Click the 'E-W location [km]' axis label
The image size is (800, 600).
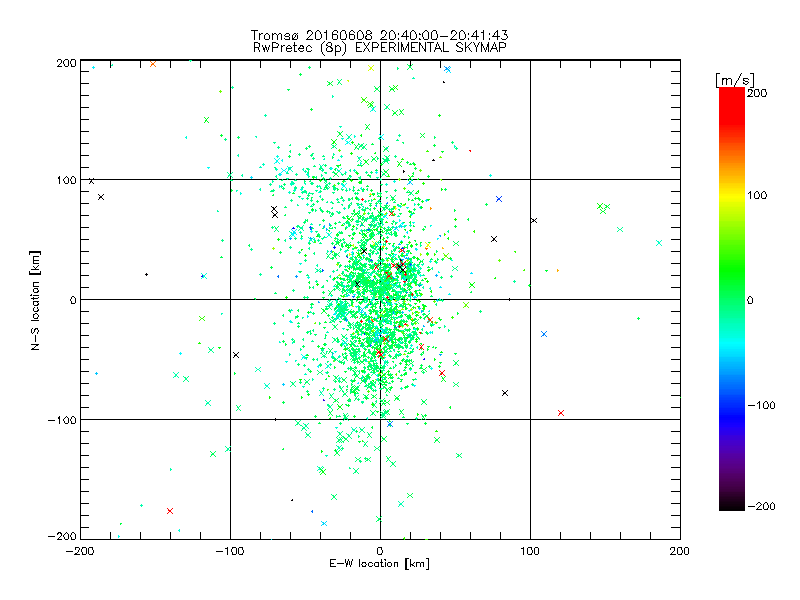point(379,564)
